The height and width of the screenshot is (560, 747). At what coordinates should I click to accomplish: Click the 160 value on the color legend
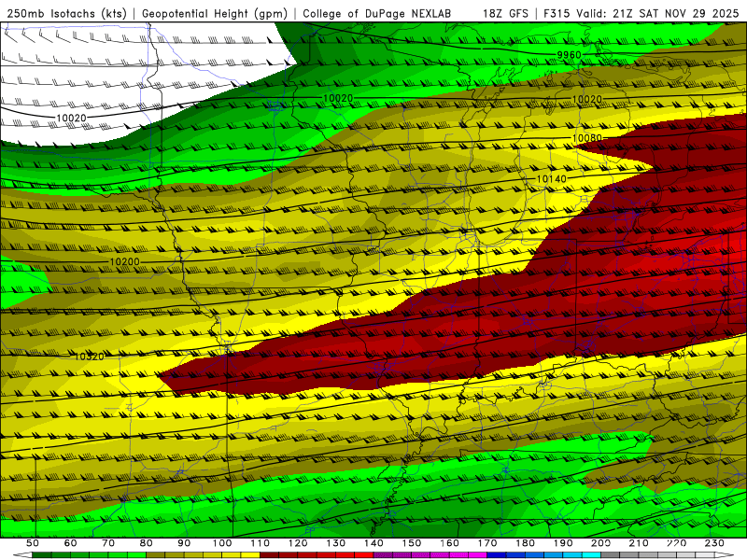[450, 543]
